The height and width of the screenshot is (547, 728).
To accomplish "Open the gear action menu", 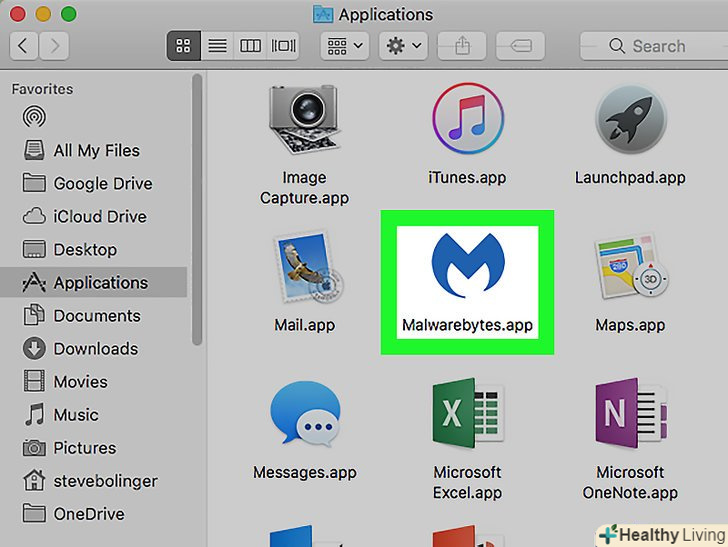I will (404, 46).
